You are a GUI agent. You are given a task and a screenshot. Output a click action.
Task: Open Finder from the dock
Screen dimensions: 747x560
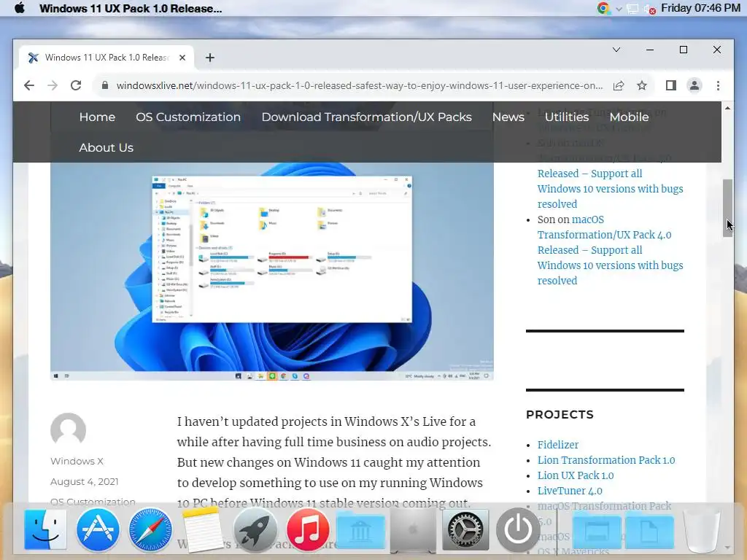point(45,529)
